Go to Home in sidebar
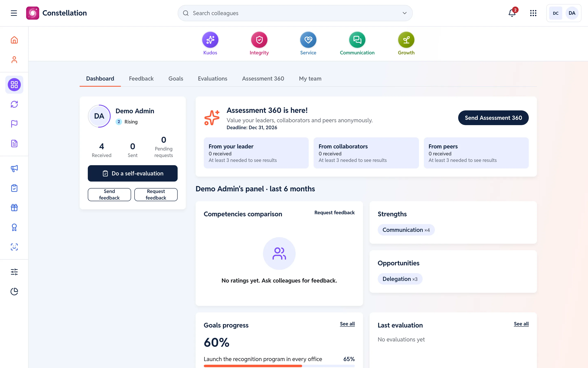Viewport: 588px width, 368px height. tap(14, 40)
